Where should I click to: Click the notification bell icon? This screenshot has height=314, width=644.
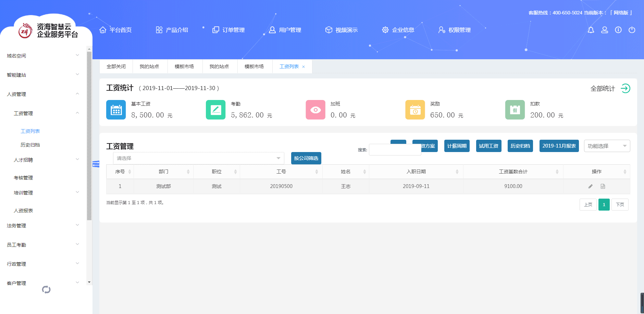point(591,30)
